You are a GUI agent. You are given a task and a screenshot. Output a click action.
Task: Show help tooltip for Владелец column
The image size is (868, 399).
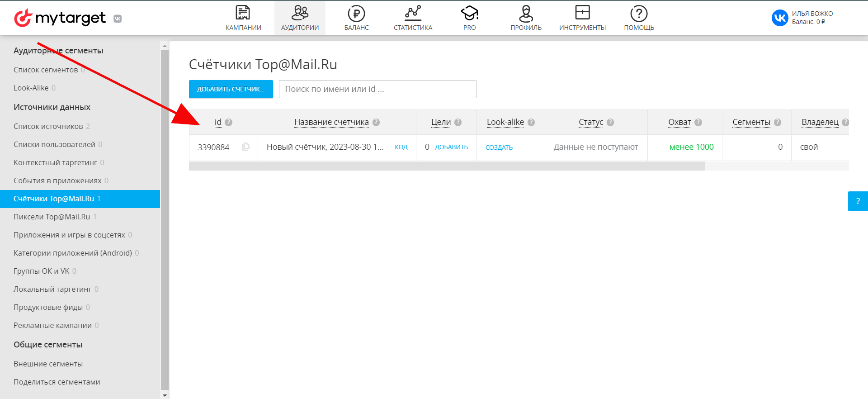845,122
